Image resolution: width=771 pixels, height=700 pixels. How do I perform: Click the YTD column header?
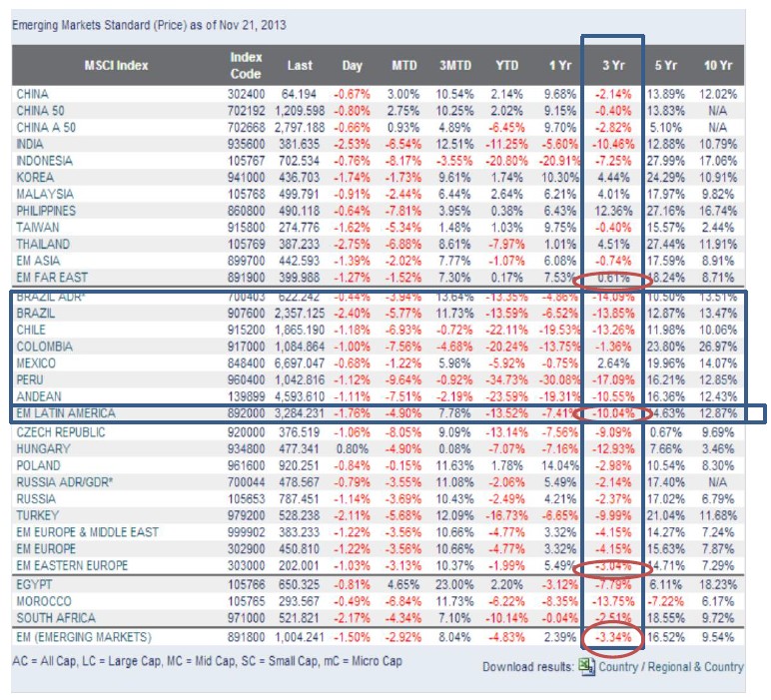coord(507,65)
